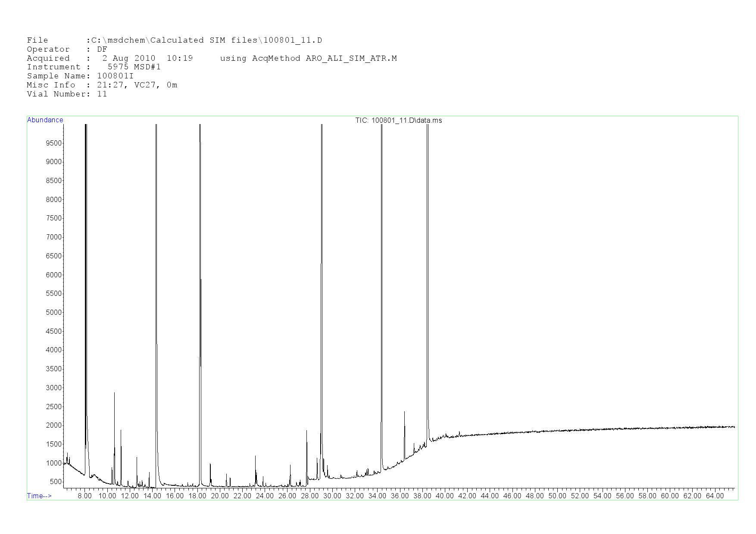The image size is (756, 534).
Task: Click the Vial Number 11 line
Action: pyautogui.click(x=67, y=94)
